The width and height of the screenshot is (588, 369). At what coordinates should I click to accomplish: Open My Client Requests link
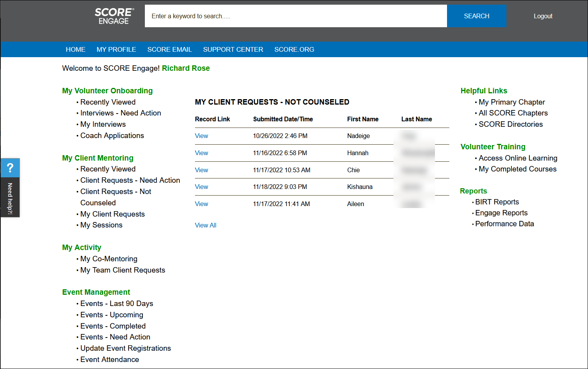pos(112,214)
